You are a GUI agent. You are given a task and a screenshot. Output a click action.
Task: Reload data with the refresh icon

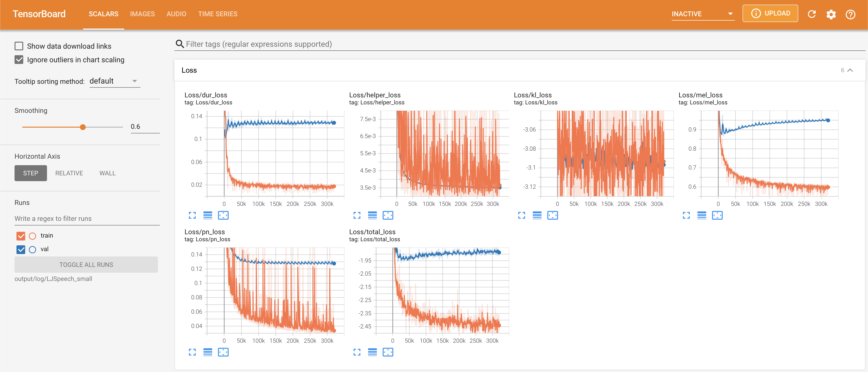point(812,14)
